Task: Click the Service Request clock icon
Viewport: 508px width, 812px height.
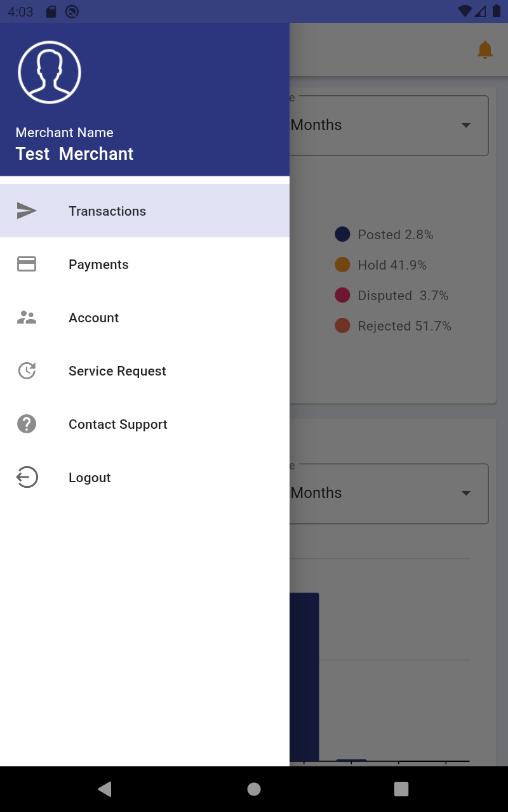Action: [x=27, y=370]
